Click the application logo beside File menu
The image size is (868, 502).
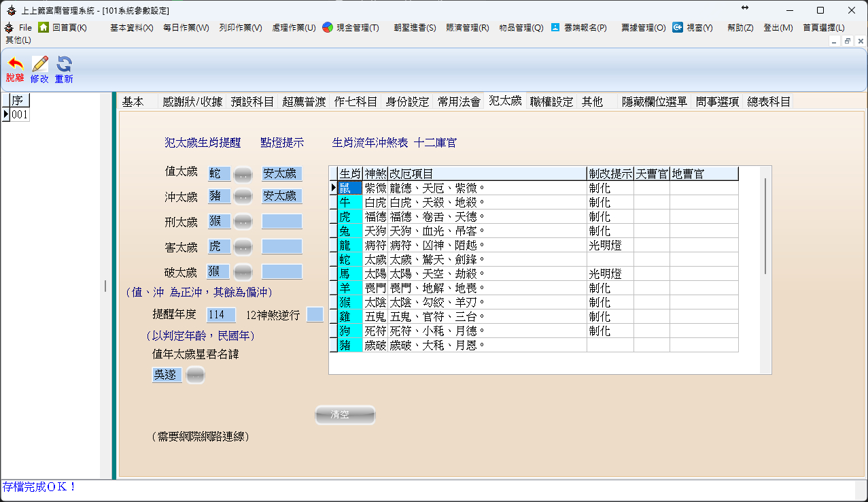(x=9, y=28)
